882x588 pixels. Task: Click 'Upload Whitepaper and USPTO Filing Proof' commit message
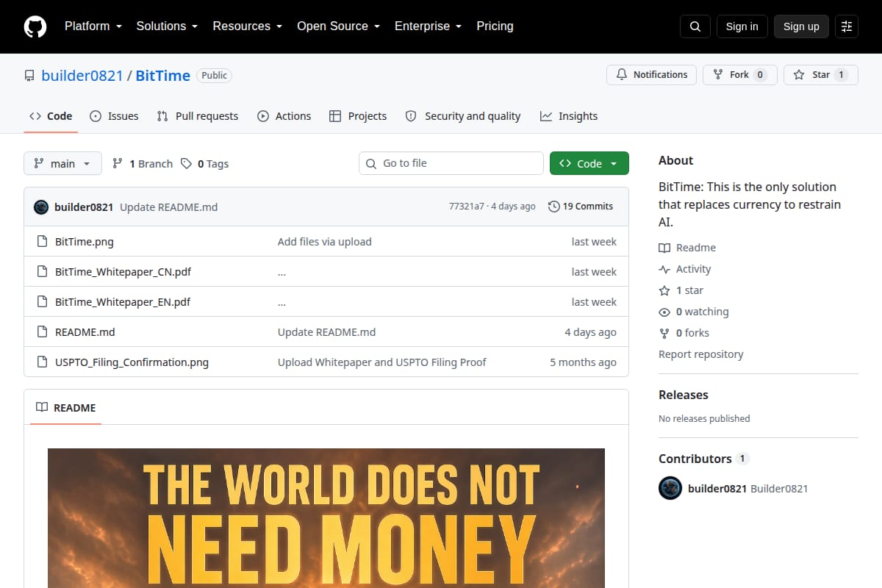(x=381, y=362)
